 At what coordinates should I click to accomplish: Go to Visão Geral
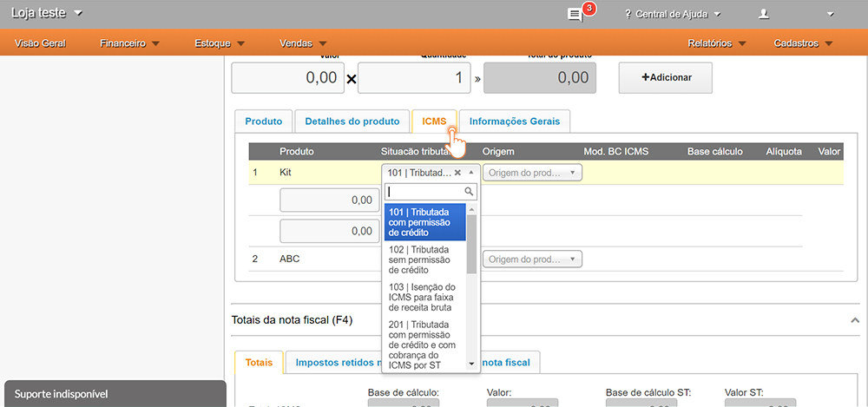pyautogui.click(x=41, y=43)
